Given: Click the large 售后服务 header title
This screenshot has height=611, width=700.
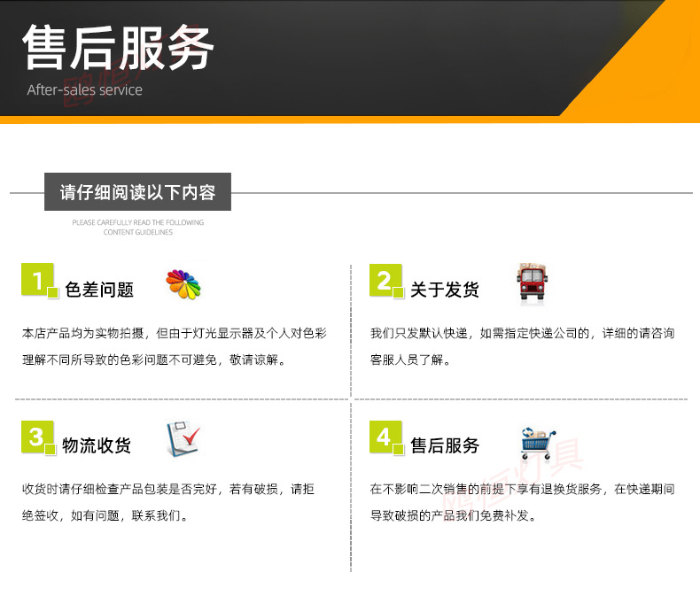Looking at the screenshot, I should point(118,48).
